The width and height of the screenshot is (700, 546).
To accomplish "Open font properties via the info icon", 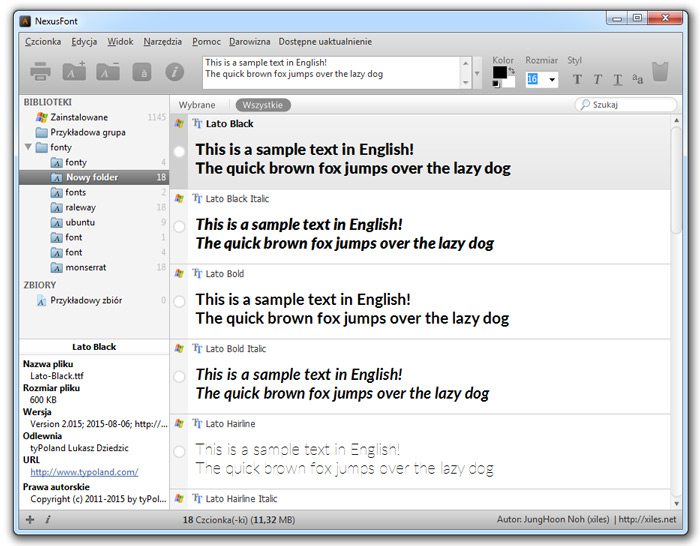I will coord(175,72).
